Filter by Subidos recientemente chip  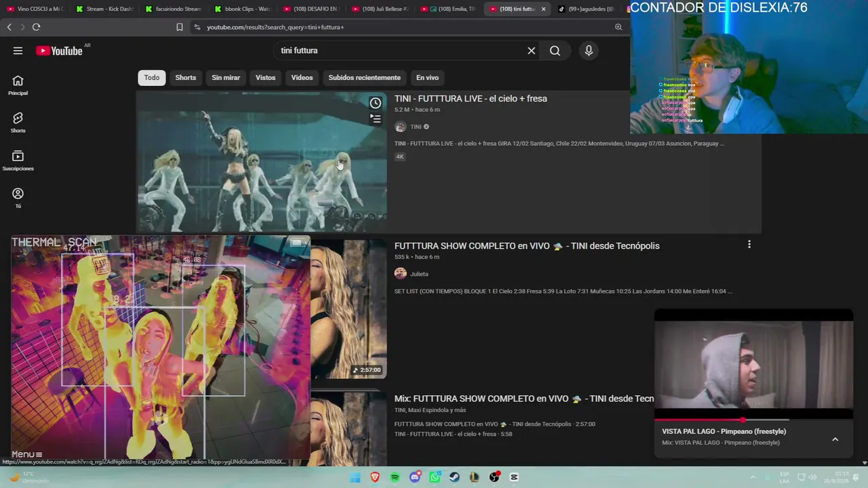pyautogui.click(x=364, y=77)
